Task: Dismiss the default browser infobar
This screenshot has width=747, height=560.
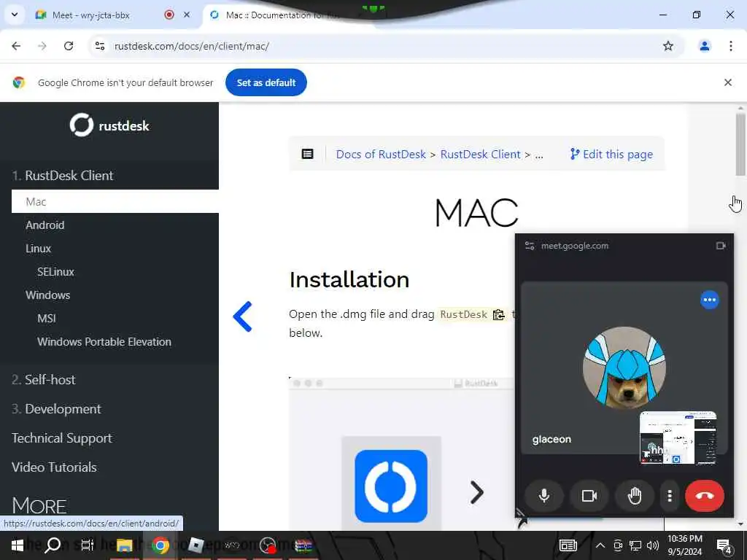Action: click(x=728, y=82)
